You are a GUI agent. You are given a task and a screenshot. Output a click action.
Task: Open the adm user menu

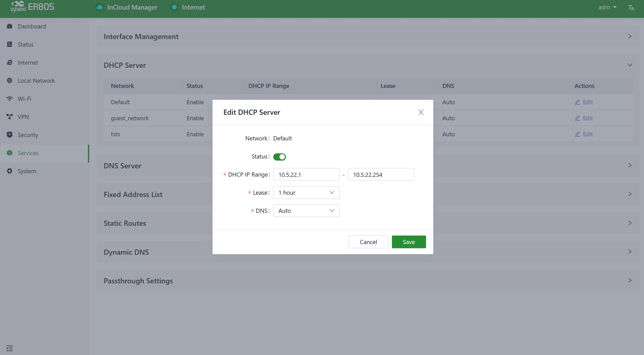607,7
